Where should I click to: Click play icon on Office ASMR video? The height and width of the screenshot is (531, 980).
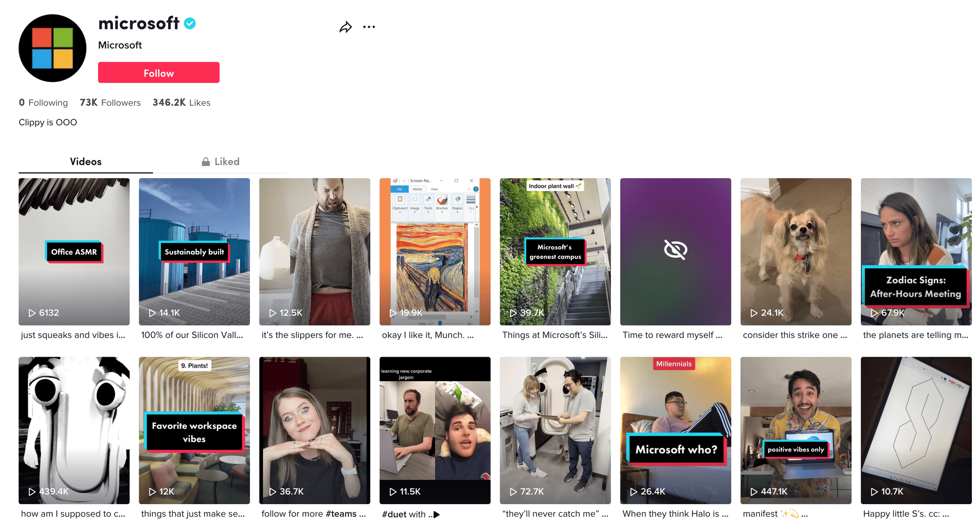[x=32, y=313]
